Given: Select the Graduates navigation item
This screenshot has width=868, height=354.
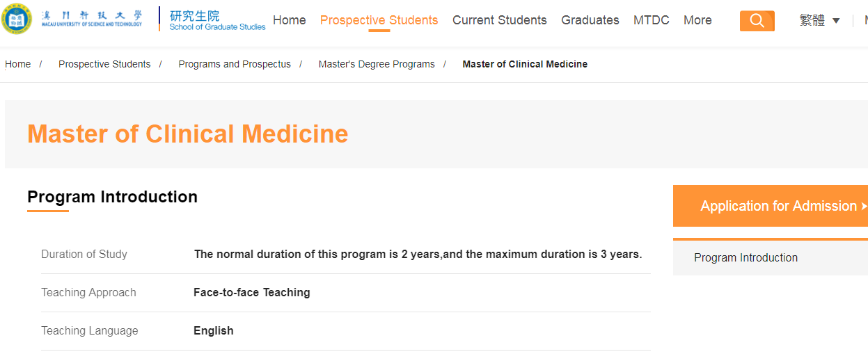Looking at the screenshot, I should tap(590, 20).
